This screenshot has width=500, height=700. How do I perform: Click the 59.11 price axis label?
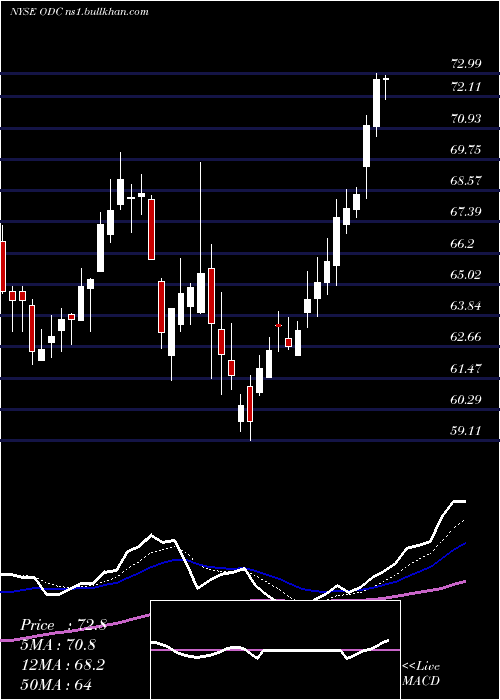tap(466, 431)
